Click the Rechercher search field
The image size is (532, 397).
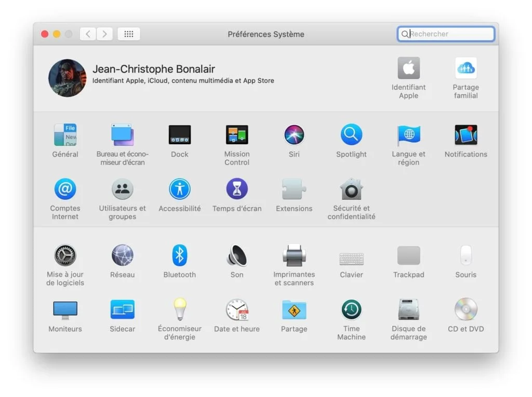tap(446, 34)
